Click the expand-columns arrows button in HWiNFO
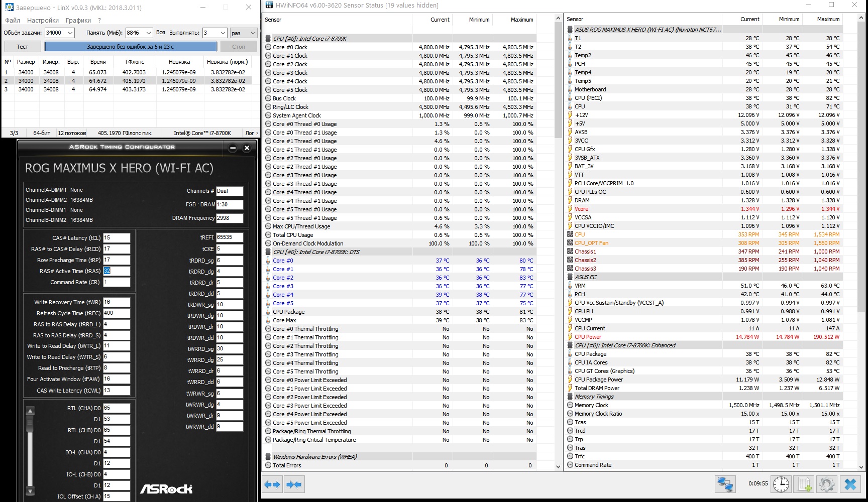This screenshot has width=868, height=502. [272, 484]
